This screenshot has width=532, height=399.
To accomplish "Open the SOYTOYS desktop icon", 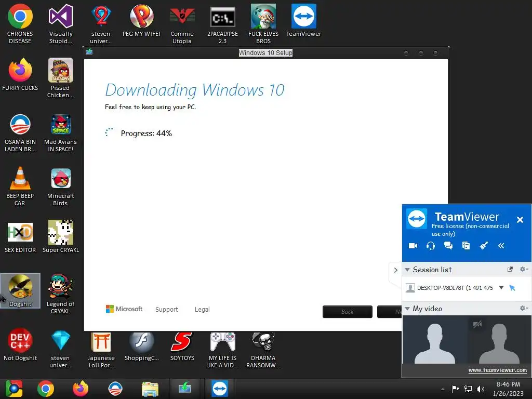I will [x=182, y=345].
